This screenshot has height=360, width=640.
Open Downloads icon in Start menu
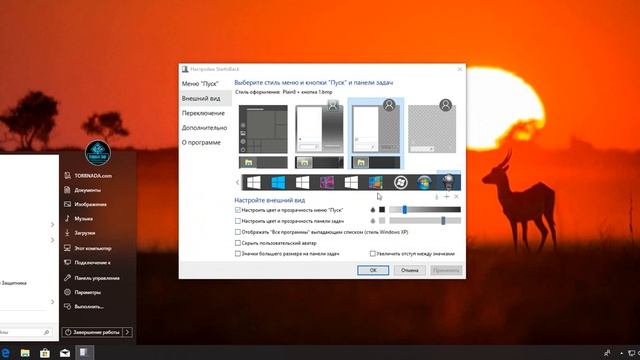click(67, 233)
